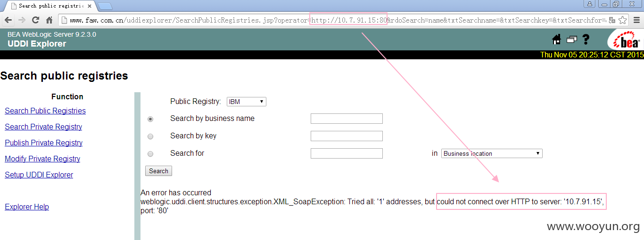Open the Modify Private Registry link

(x=42, y=159)
